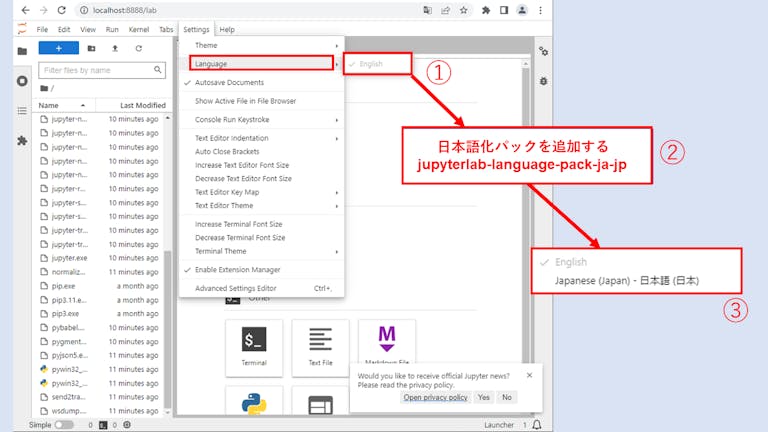This screenshot has height=432, width=768.
Task: Expand Text Editor Indentation submenu
Action: tap(262, 138)
